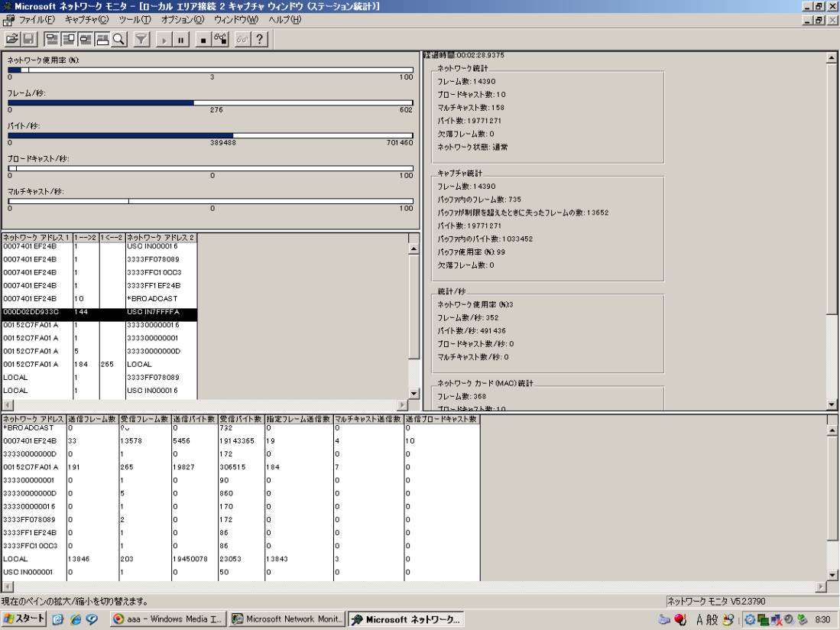Switch to the aaa - Windows Media taskbar button

168,619
